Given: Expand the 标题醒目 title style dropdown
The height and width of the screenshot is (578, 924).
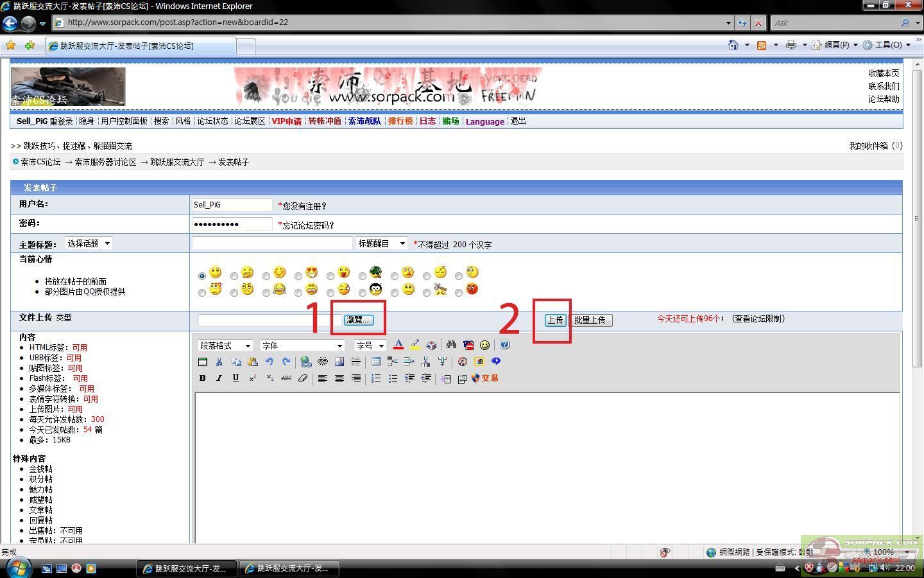Looking at the screenshot, I should 381,243.
